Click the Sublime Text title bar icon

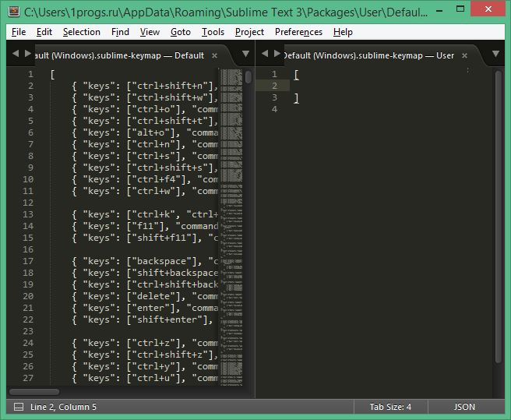click(x=14, y=11)
